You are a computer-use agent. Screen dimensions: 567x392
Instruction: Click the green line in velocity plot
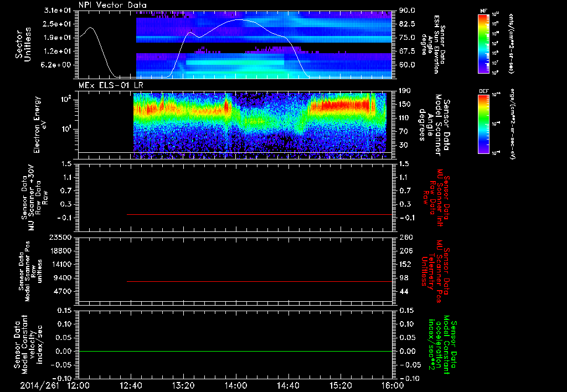(235, 351)
